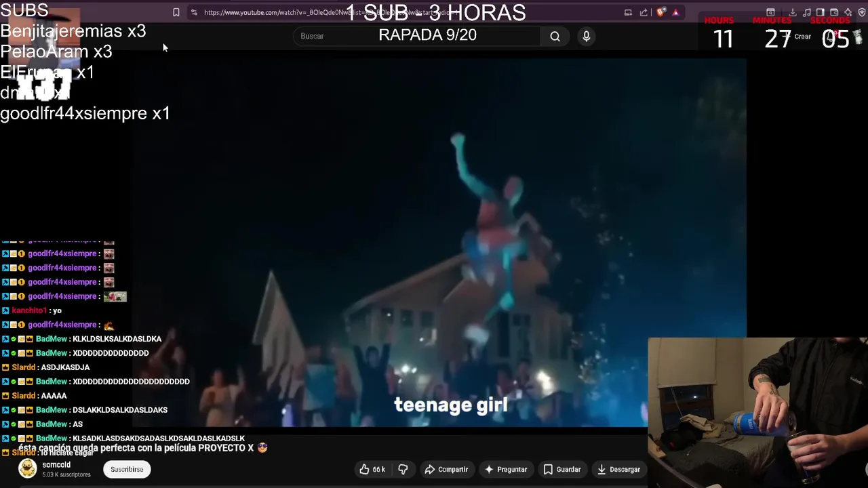Image resolution: width=868 pixels, height=488 pixels.
Task: Click the video title about PROYECTO X
Action: [x=143, y=448]
